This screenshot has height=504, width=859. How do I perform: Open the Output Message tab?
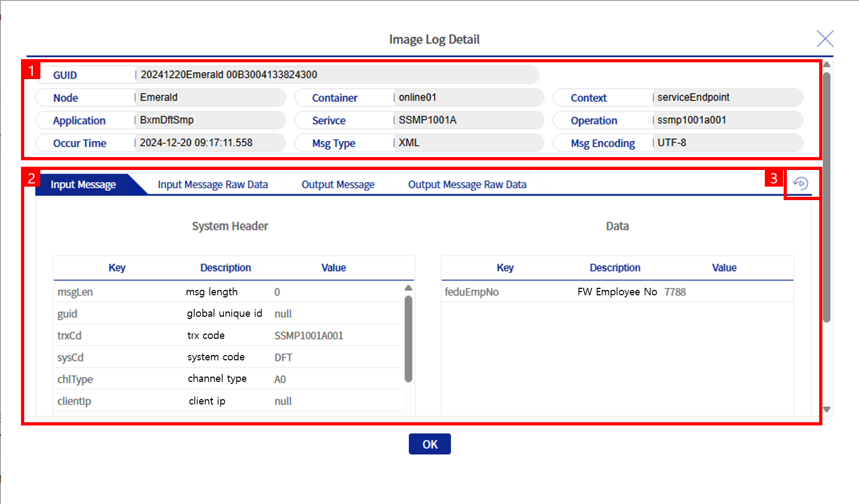(x=337, y=184)
